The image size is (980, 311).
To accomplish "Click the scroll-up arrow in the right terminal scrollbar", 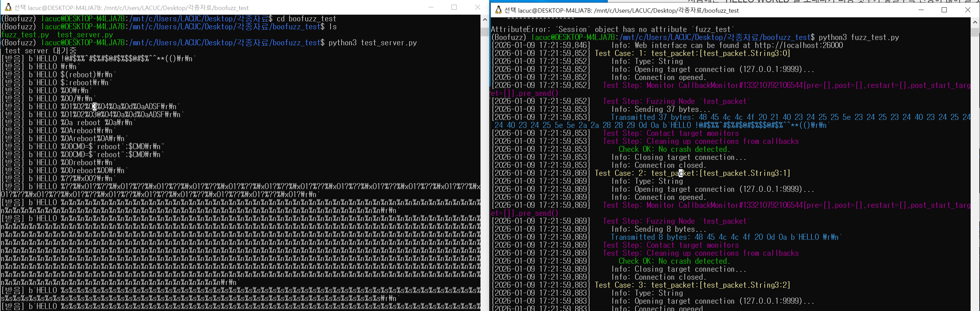I will [x=975, y=22].
